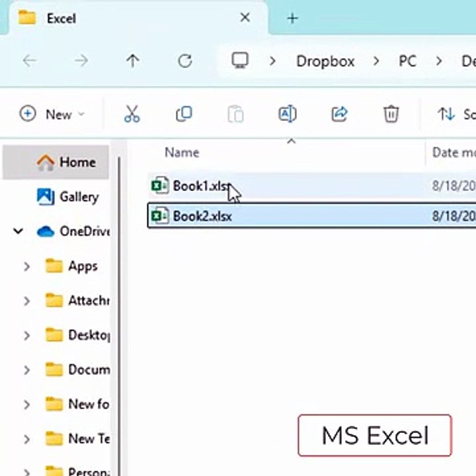Expand the 'New Te' folder node
The image size is (476, 476).
point(26,440)
